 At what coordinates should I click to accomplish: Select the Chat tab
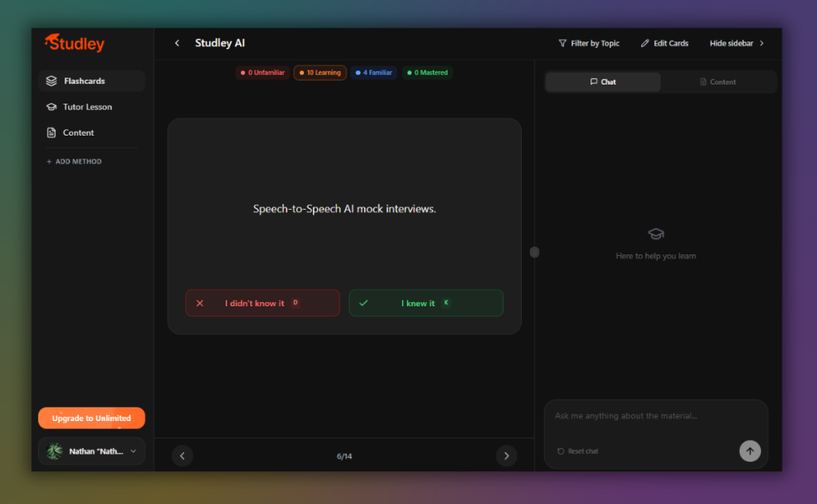click(x=602, y=81)
